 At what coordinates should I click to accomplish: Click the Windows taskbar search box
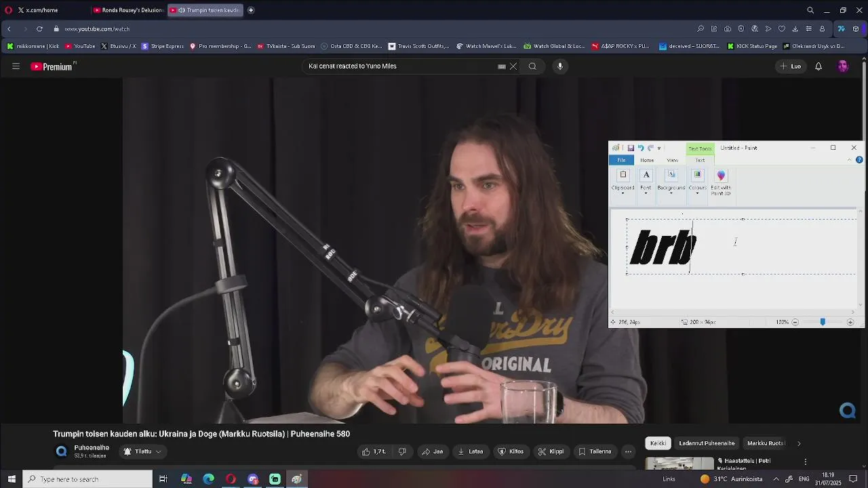(88, 479)
